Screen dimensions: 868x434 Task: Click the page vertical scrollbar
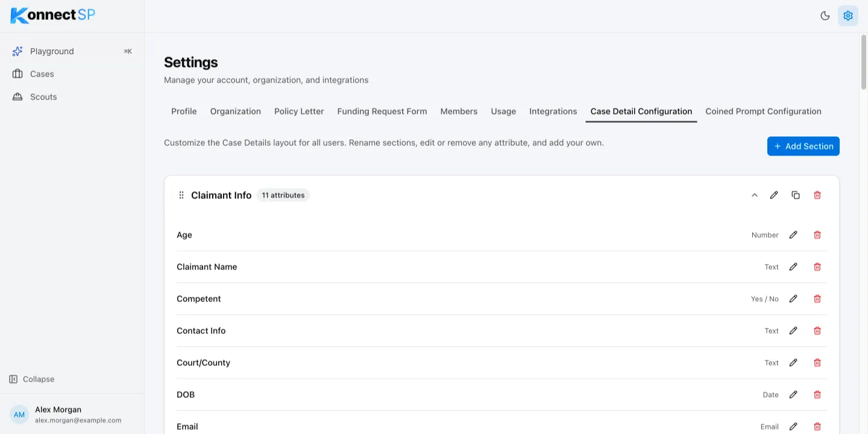[x=863, y=63]
